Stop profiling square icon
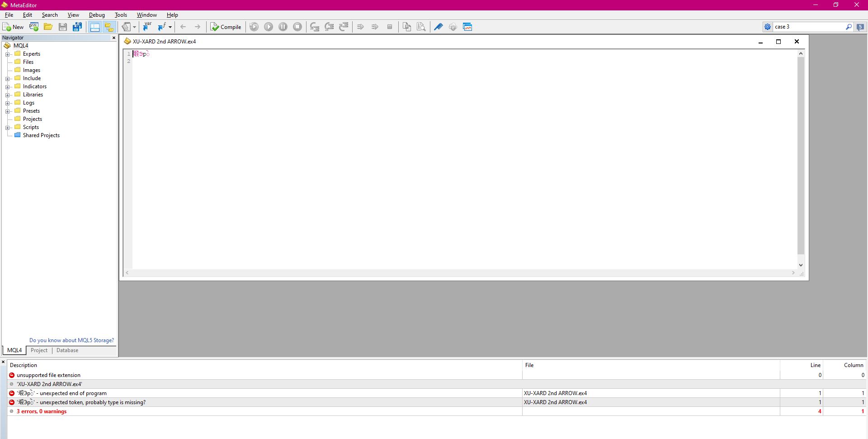868x439 pixels. tap(390, 27)
